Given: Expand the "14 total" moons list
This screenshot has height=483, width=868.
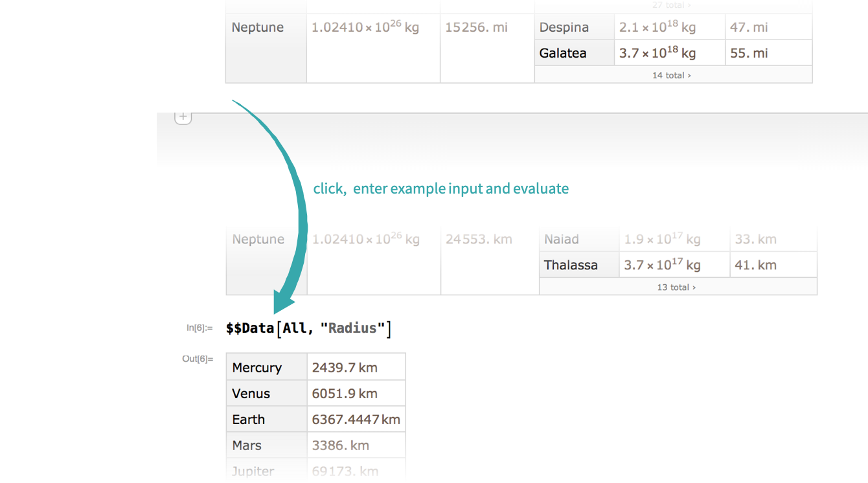Looking at the screenshot, I should [x=671, y=75].
